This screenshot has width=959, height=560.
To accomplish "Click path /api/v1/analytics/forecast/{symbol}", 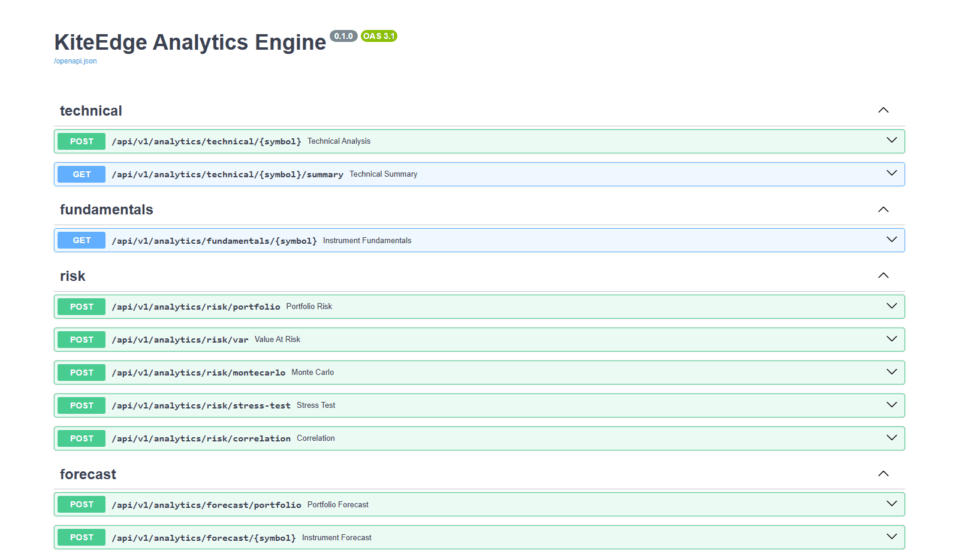I will [204, 538].
